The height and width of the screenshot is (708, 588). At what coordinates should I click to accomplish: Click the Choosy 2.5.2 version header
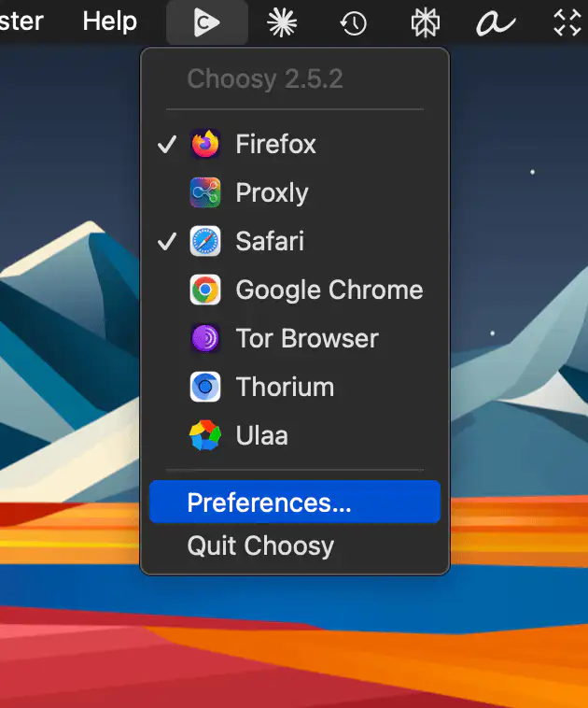[265, 78]
